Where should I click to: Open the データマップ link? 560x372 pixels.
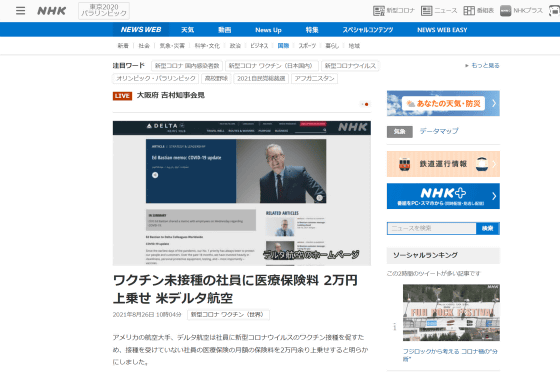point(439,131)
